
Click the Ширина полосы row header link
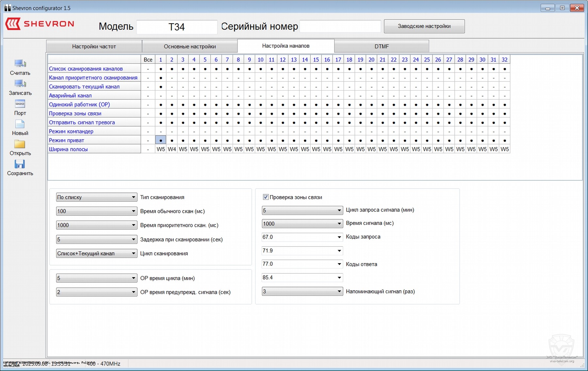68,149
